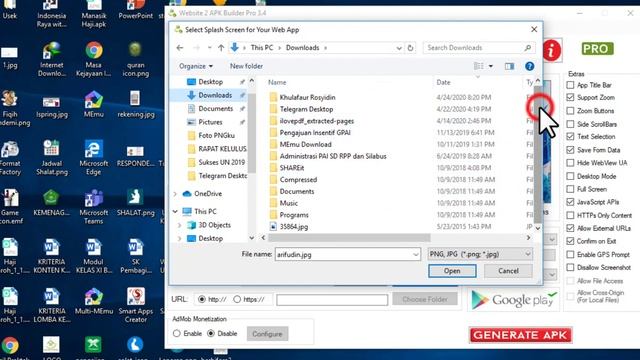Click the file list vertical scroll down arrow
Image resolution: width=640 pixels, height=360 pixels.
[538, 228]
